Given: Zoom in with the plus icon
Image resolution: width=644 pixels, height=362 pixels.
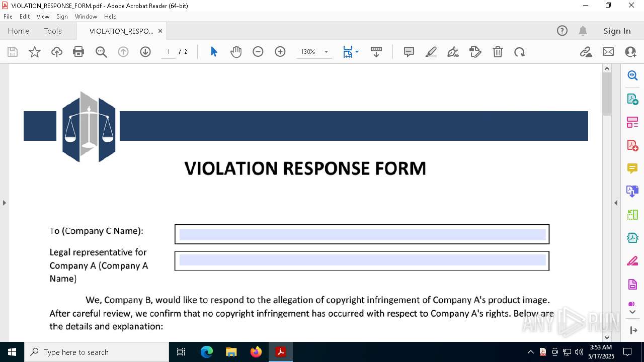Looking at the screenshot, I should click(280, 52).
